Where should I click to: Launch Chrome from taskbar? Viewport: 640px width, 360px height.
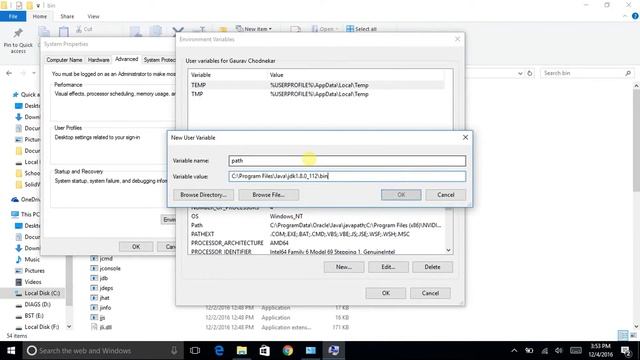click(287, 351)
